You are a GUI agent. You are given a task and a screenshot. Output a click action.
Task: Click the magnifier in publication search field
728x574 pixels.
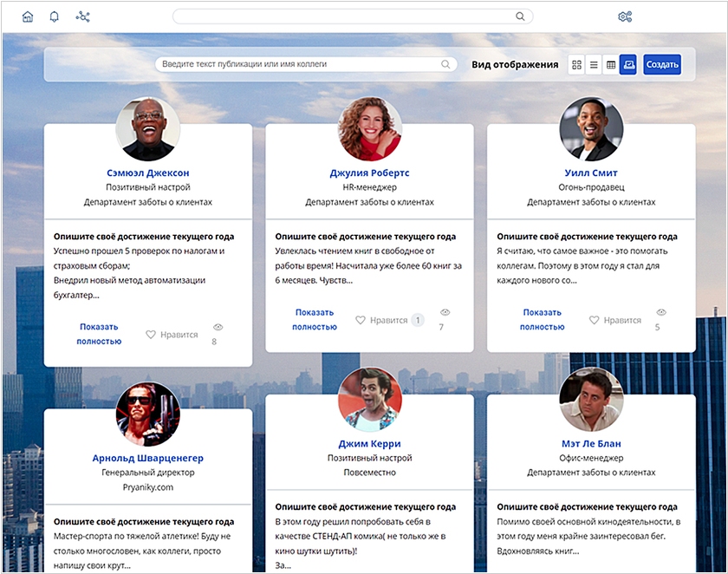pyautogui.click(x=445, y=64)
